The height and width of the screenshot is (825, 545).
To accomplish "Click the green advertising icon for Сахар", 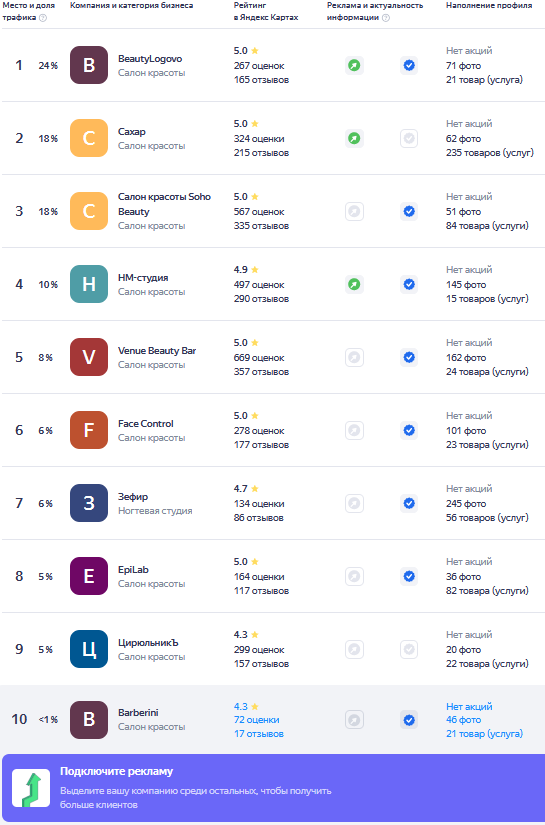I will coord(355,138).
